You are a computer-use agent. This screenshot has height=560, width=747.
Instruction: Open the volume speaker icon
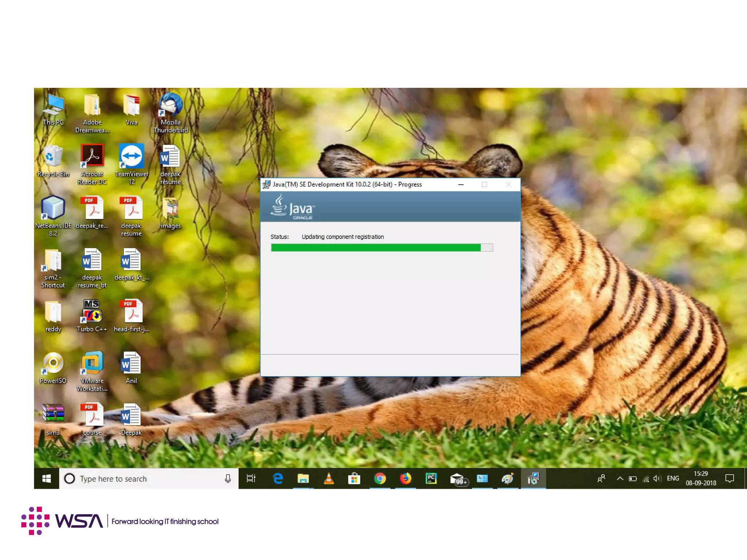657,478
